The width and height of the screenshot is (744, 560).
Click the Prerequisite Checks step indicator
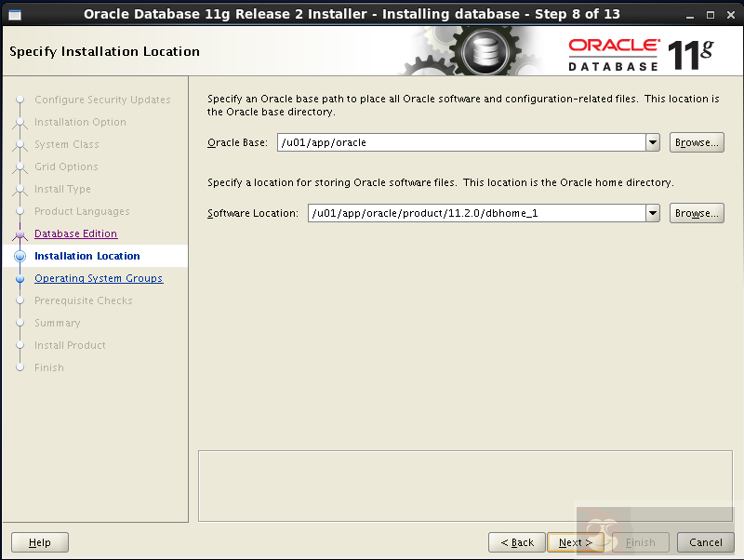(22, 300)
